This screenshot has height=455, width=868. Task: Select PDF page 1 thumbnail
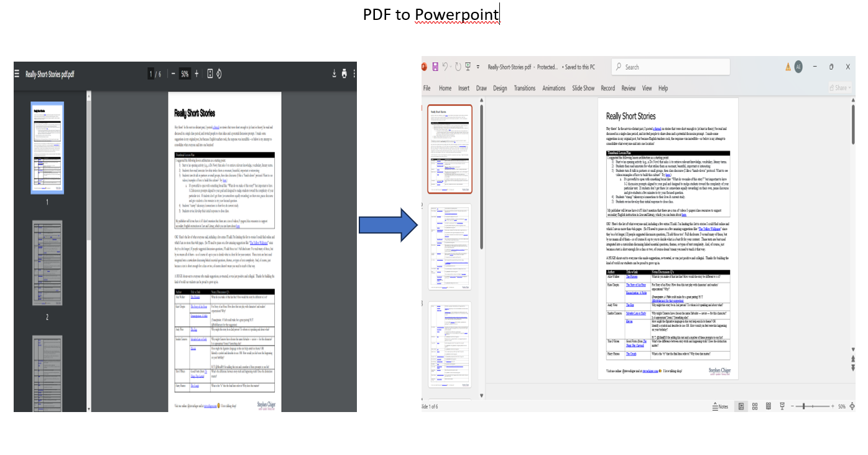[x=47, y=147]
